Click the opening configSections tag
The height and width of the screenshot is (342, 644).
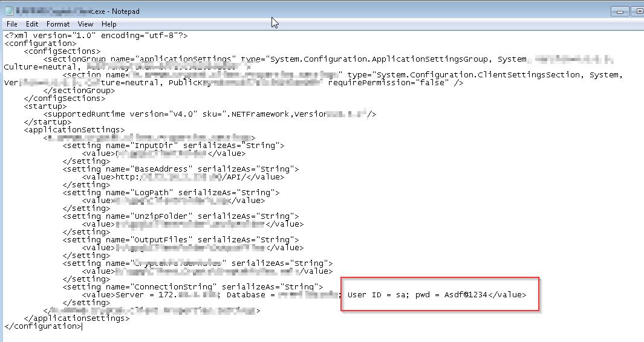[x=62, y=51]
